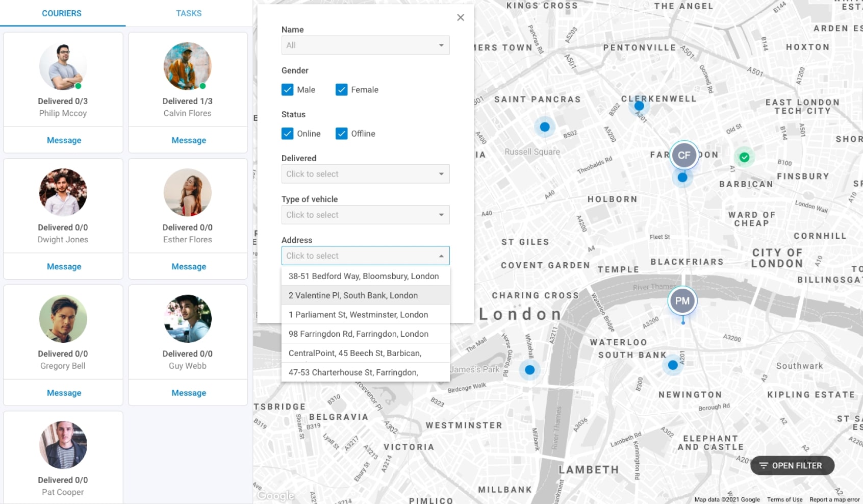Open Esther Flores' profile photo

(x=188, y=192)
